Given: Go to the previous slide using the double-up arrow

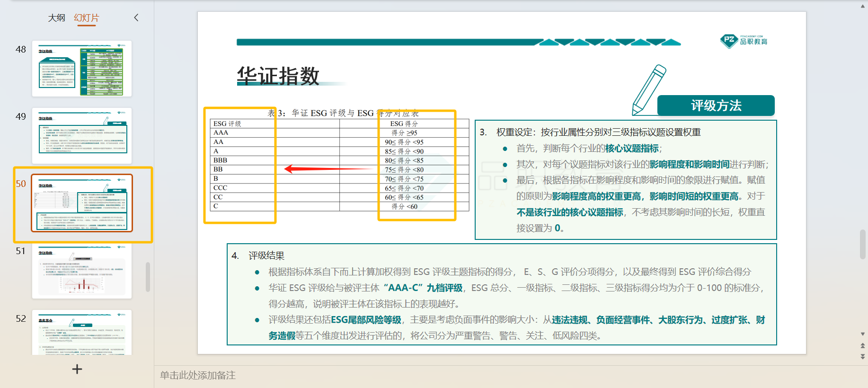Looking at the screenshot, I should tap(863, 345).
